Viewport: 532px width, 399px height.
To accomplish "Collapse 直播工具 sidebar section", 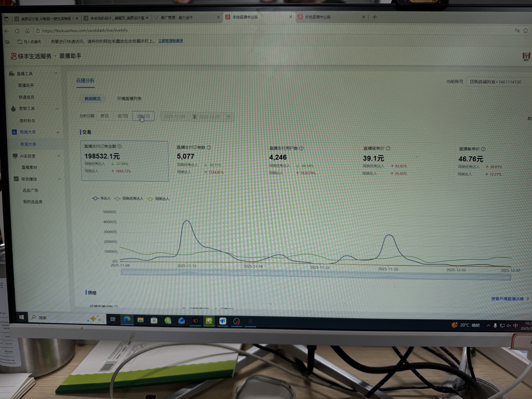I will [56, 73].
